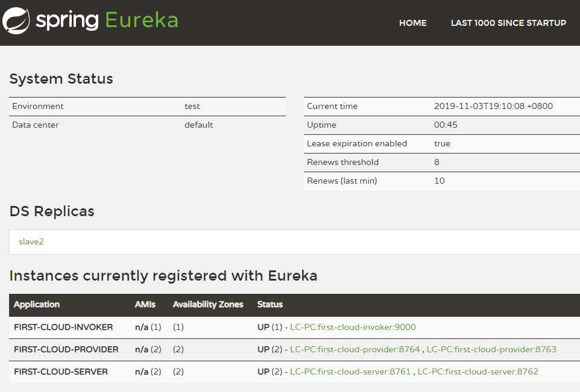This screenshot has height=392, width=580.
Task: Click n/a (2) AMIs cell for FIRST-CLOUD-SERVER
Action: [148, 372]
